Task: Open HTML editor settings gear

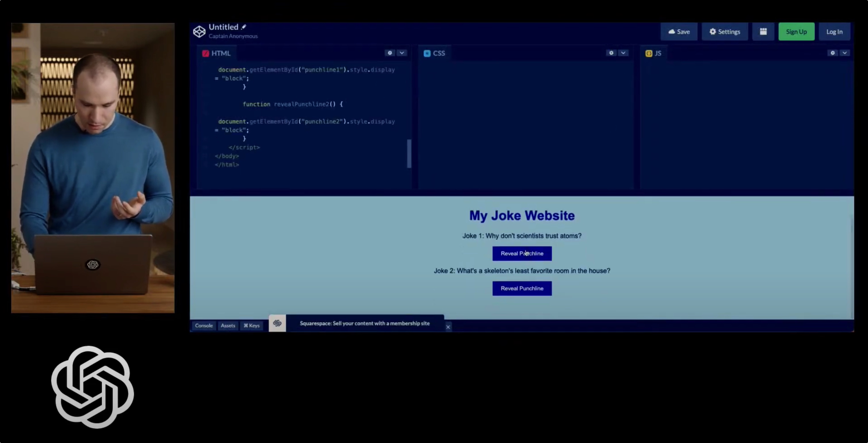Action: pyautogui.click(x=390, y=53)
